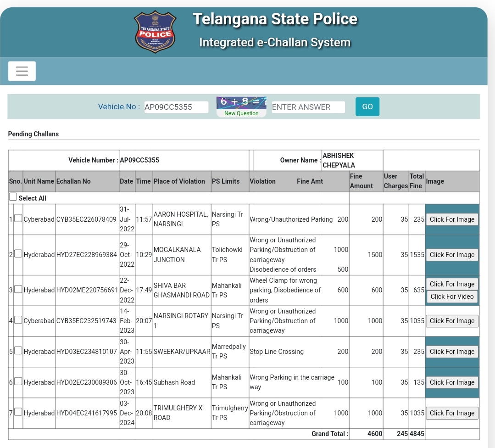The image size is (495, 448).
Task: Click the captcha math question image
Action: (x=241, y=102)
